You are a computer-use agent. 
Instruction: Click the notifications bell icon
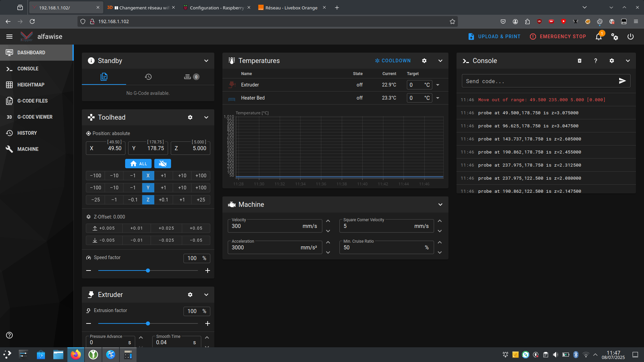pos(599,37)
